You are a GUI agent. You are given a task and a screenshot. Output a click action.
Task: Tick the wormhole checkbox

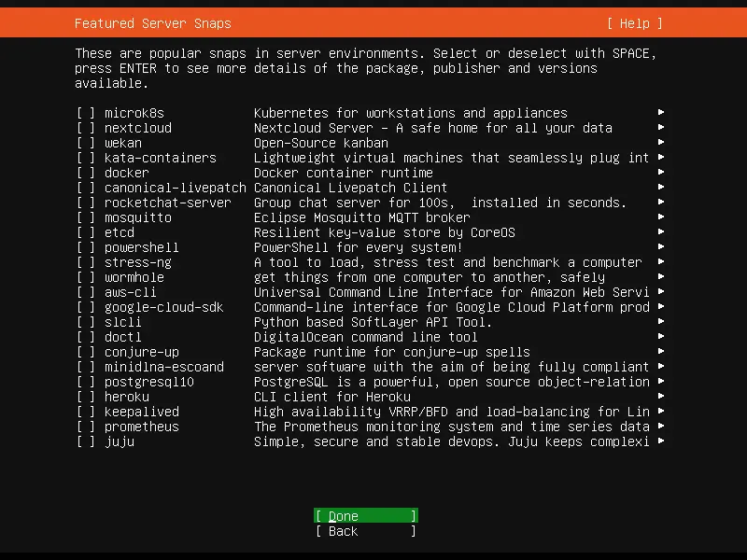(86, 277)
